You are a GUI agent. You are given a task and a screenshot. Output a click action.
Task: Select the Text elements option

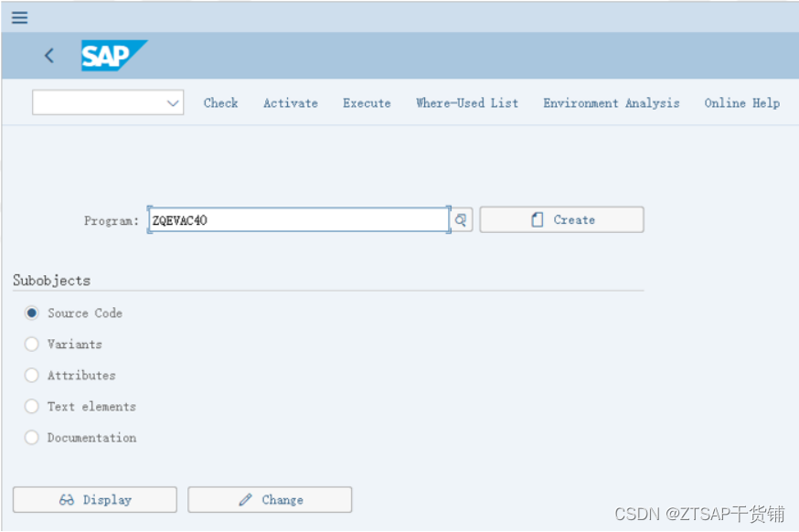click(x=31, y=406)
